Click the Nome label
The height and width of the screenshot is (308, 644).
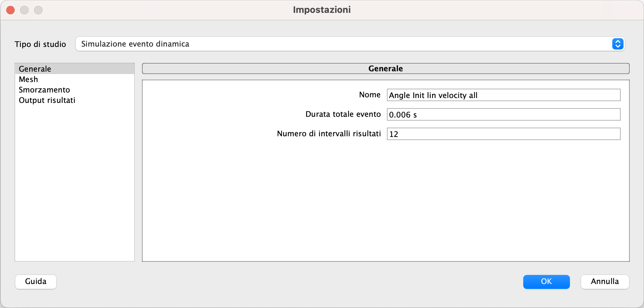tap(370, 95)
